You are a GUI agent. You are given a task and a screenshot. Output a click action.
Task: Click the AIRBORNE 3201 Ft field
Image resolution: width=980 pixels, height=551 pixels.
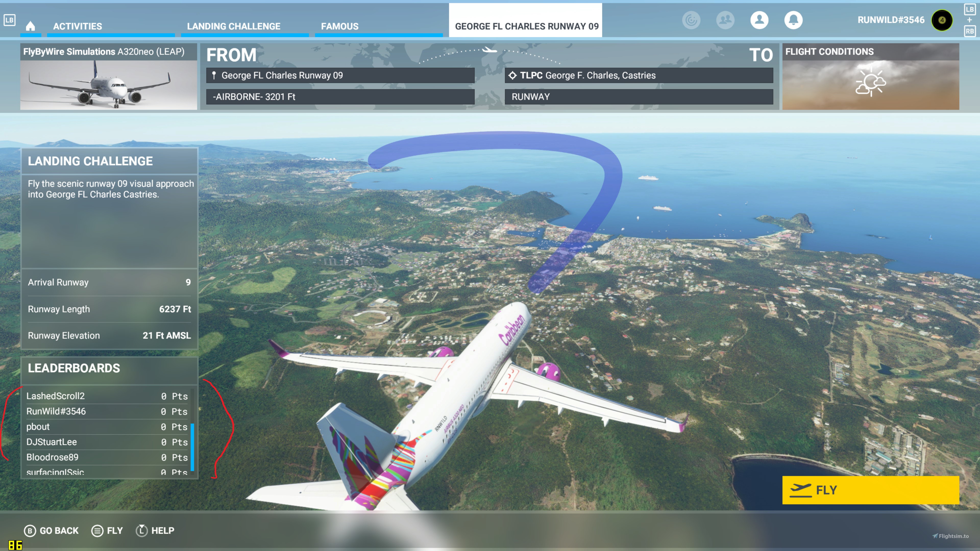[340, 97]
